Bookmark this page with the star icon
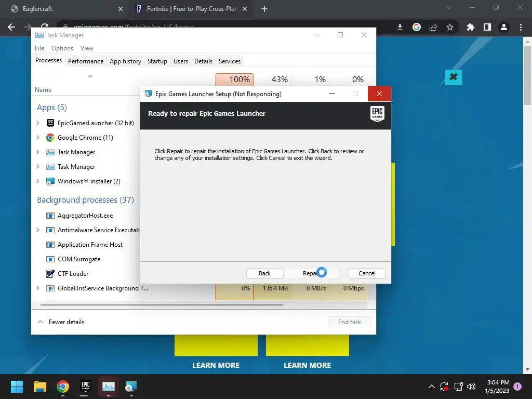532x399 pixels. click(x=450, y=27)
